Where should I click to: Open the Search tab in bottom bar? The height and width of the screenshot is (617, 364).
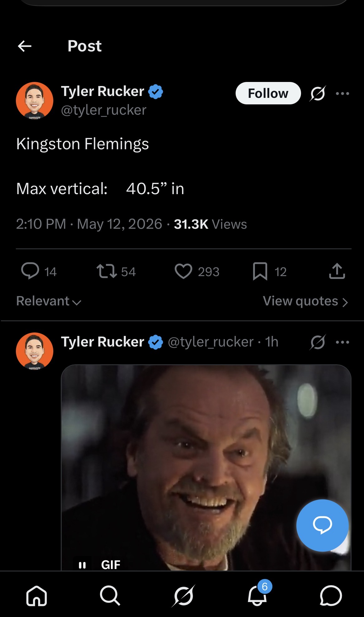point(110,595)
